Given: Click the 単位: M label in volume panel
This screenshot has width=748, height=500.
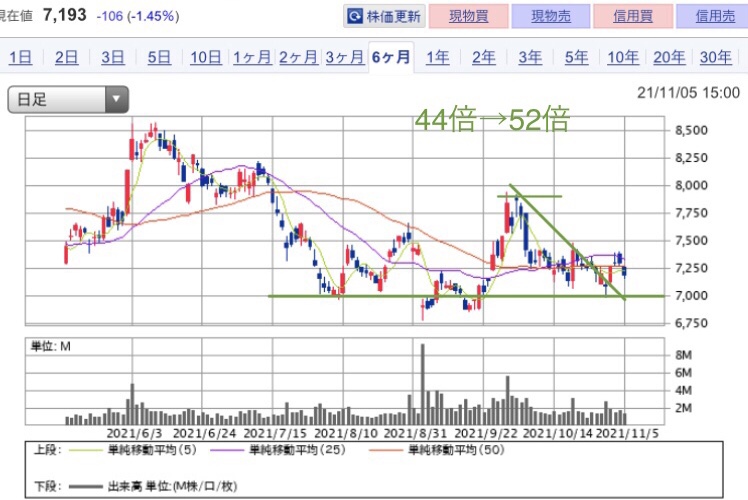Looking at the screenshot, I should point(51,346).
